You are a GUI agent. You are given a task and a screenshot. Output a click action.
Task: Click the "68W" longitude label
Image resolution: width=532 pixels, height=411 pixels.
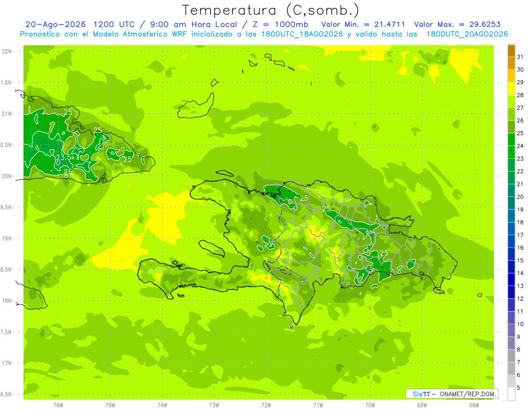click(x=474, y=405)
